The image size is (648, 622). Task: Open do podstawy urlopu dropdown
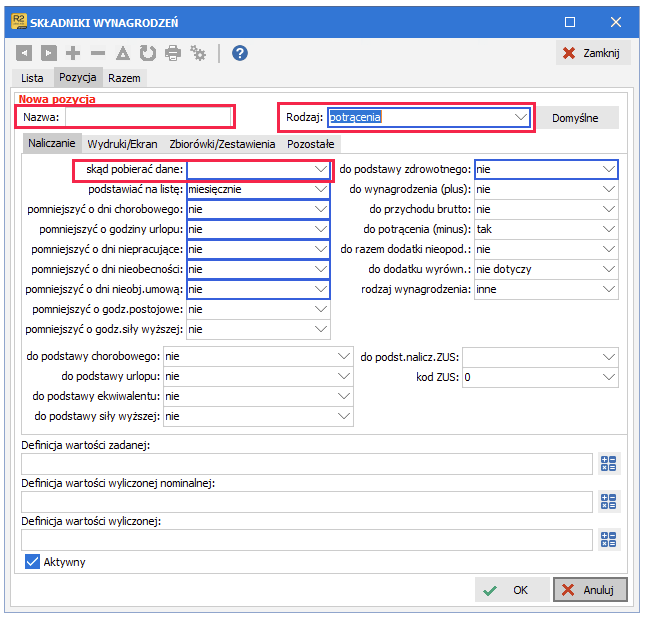coord(343,376)
